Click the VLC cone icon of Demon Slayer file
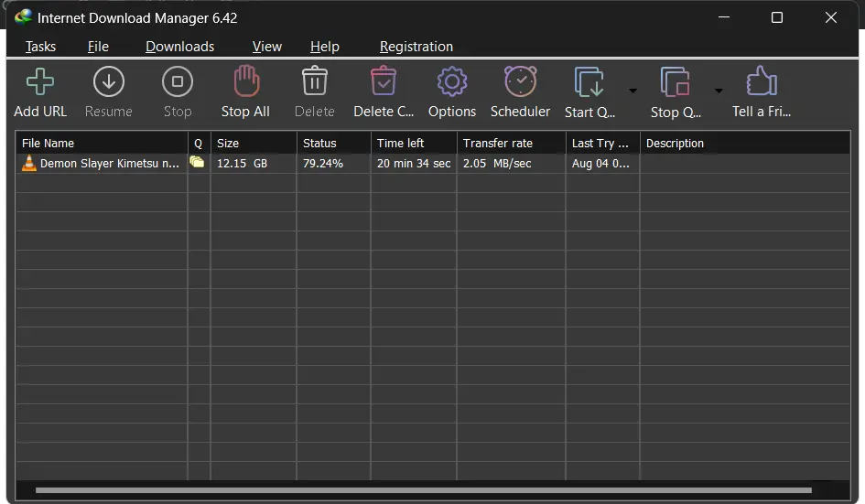 (x=28, y=163)
